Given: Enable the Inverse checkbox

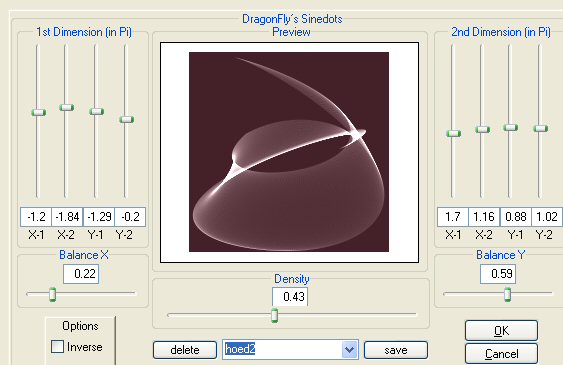Looking at the screenshot, I should tap(57, 347).
